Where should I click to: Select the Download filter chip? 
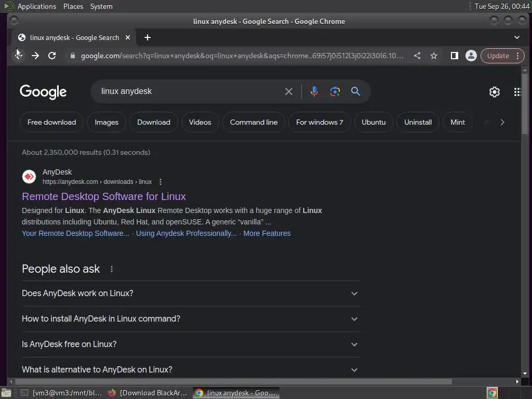point(154,122)
